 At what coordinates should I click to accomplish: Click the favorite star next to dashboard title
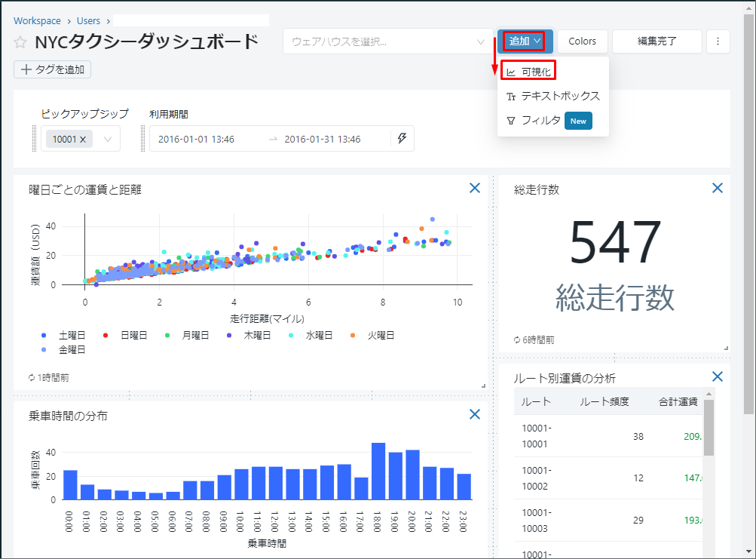pos(20,42)
